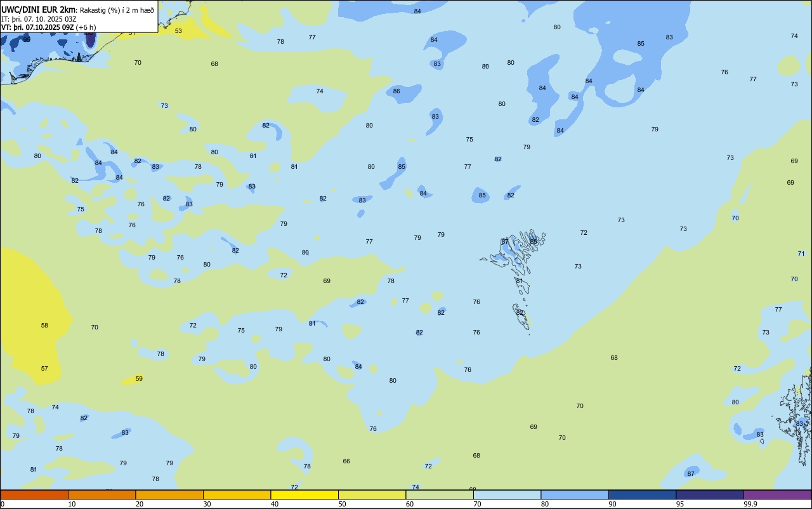Pick the pale yellow 50–60 legend swatch

pos(372,494)
